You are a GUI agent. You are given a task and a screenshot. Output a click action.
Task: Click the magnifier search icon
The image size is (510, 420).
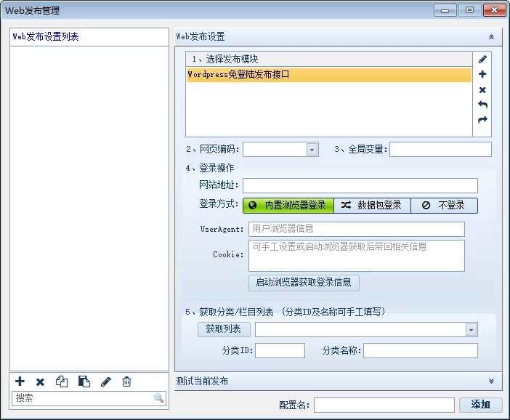(158, 397)
